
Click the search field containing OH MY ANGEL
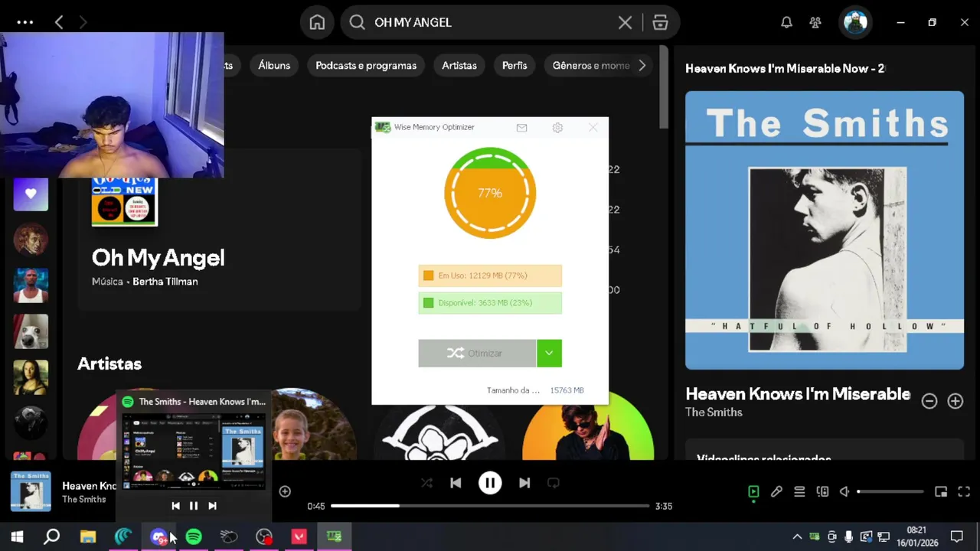490,22
